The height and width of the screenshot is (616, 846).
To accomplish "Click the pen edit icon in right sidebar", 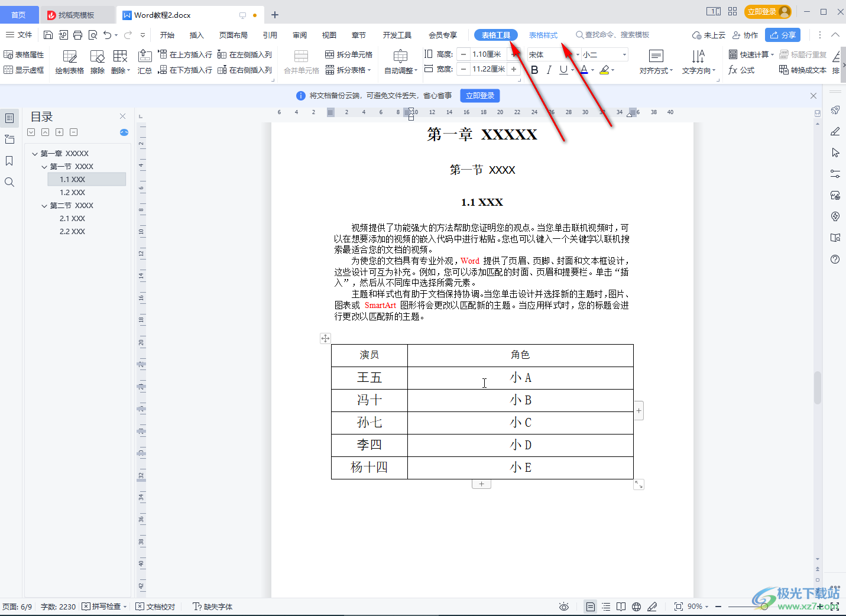I will 835,131.
